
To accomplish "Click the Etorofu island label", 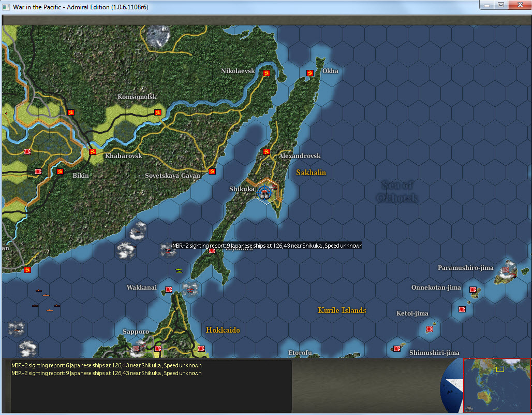I will (300, 352).
